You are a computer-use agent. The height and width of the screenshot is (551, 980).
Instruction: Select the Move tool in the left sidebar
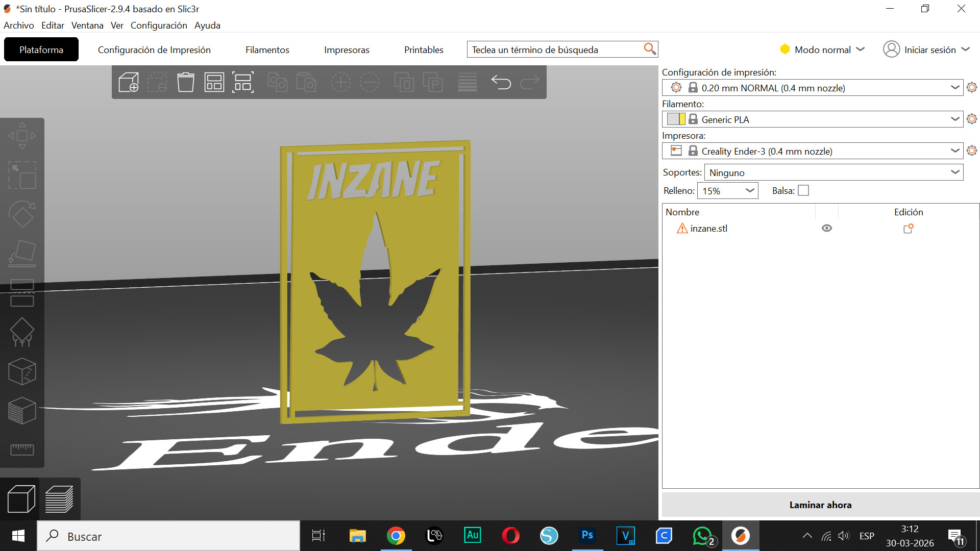(x=22, y=136)
